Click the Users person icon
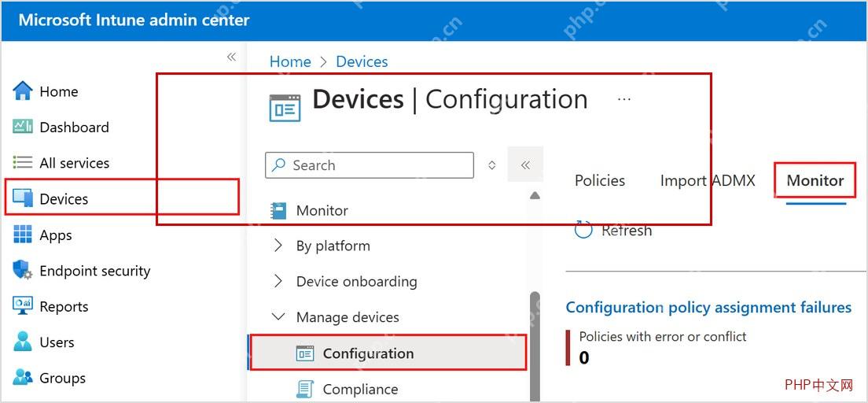The width and height of the screenshot is (868, 403). tap(23, 342)
